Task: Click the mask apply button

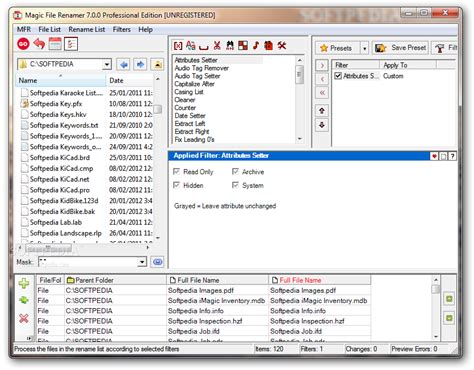Action: point(157,262)
